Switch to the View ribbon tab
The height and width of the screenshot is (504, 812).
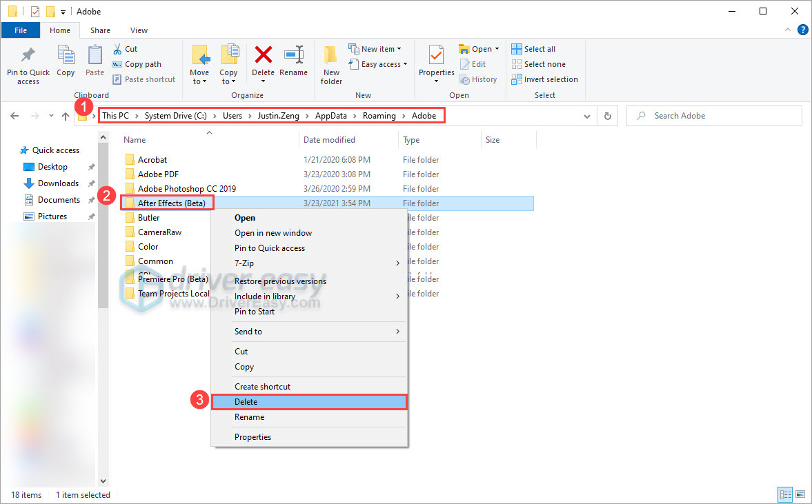point(139,30)
